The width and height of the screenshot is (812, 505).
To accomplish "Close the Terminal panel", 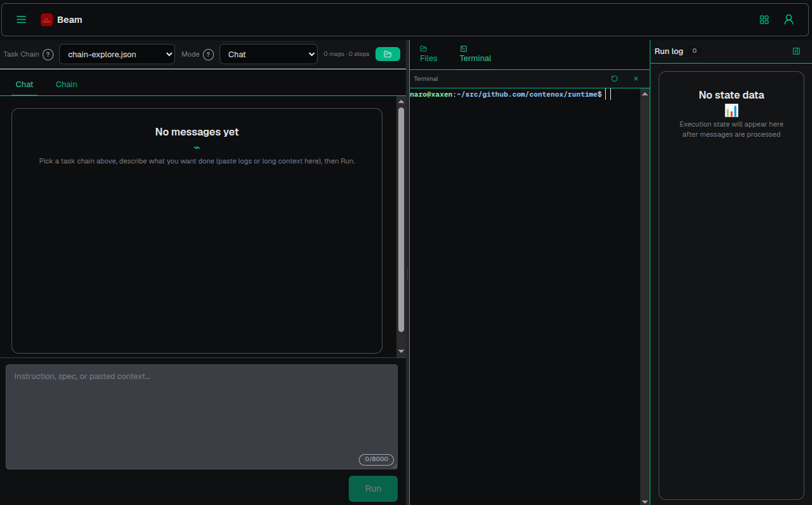I will 636,78.
